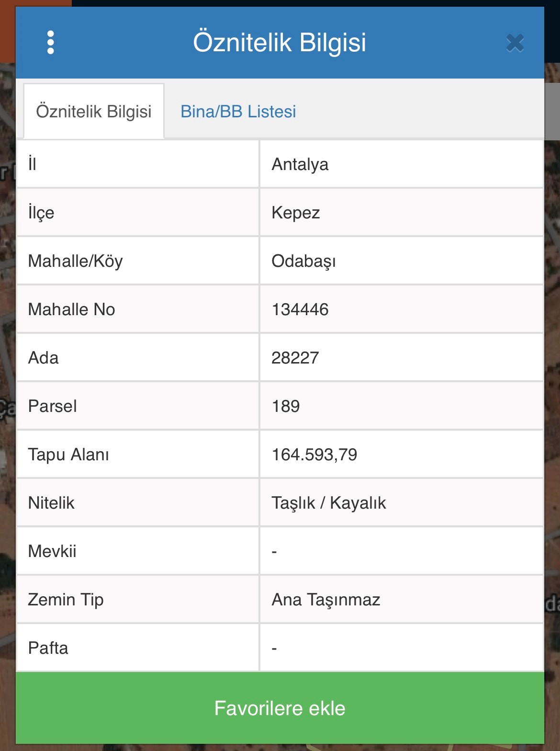Viewport: 560px width, 751px height.
Task: Click the Pafta row label
Action: pos(48,648)
